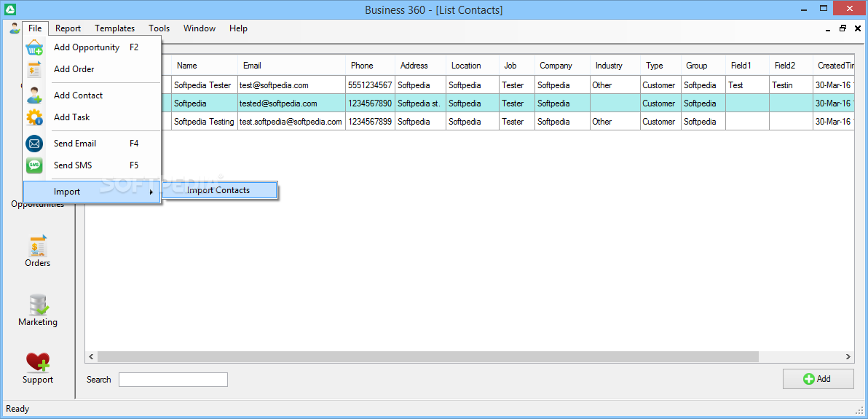Image resolution: width=868 pixels, height=419 pixels.
Task: Expand the Import submenu item
Action: click(x=92, y=192)
